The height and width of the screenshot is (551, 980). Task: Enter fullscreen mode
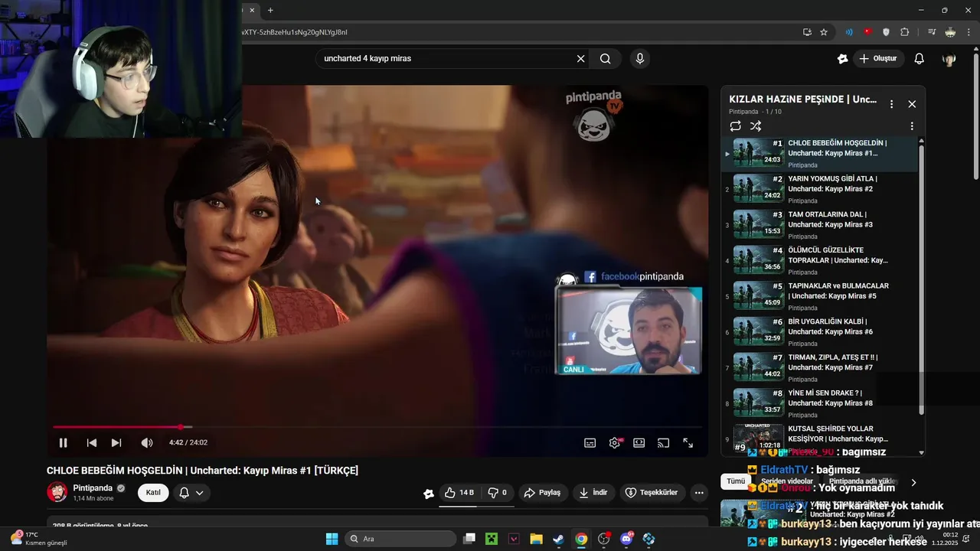point(688,442)
